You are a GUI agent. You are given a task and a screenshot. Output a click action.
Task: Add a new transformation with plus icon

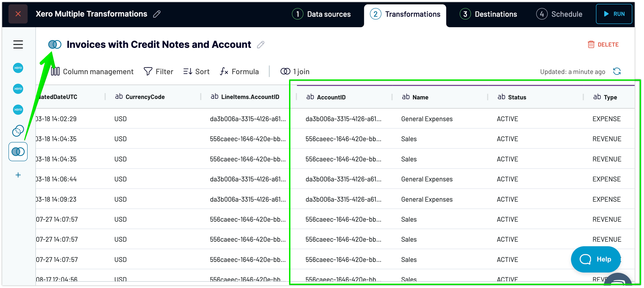(x=18, y=175)
